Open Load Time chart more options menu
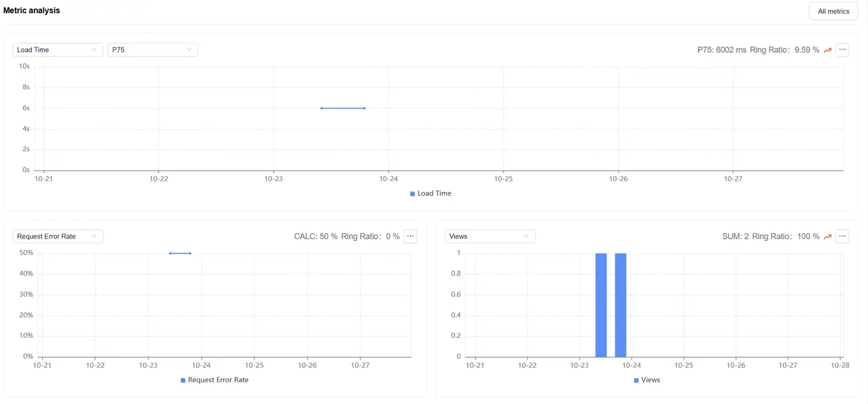Viewport: 868px width, 404px height. pyautogui.click(x=842, y=50)
